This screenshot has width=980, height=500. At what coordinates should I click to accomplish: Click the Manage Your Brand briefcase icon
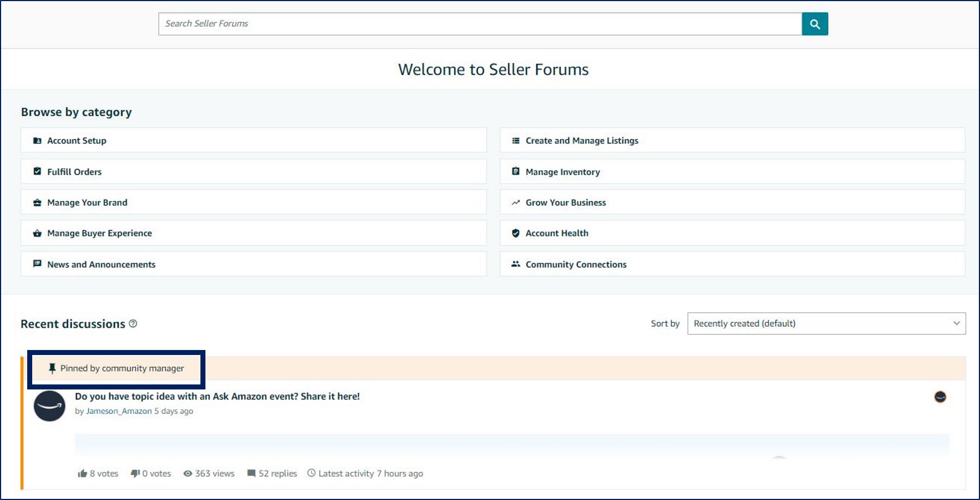click(x=37, y=202)
